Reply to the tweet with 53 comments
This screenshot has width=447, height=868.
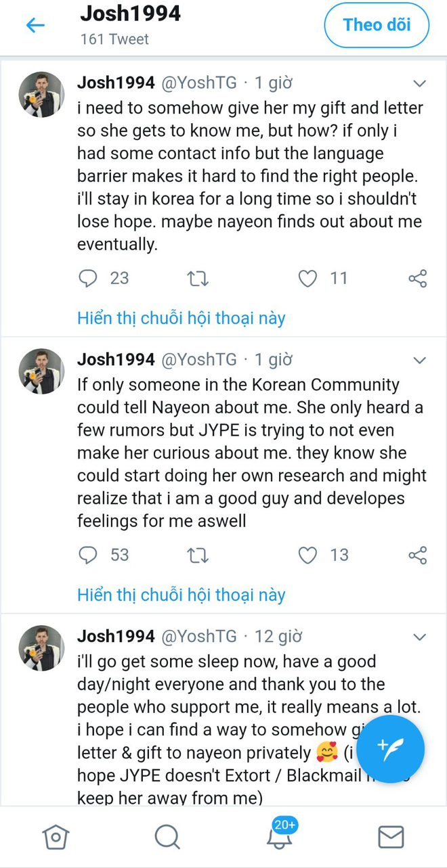88,555
